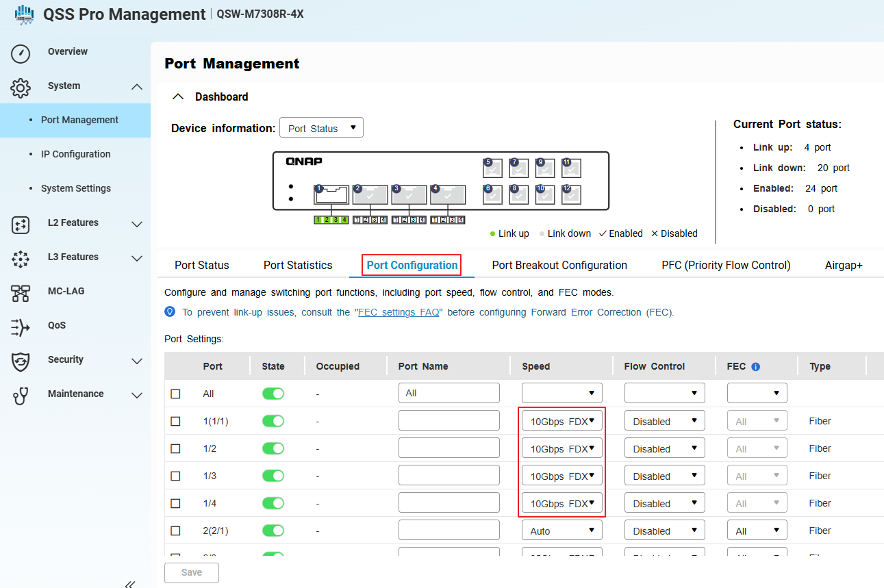Viewport: 884px width, 588px height.
Task: Open the Port Breakout Configuration tab
Action: (x=559, y=266)
